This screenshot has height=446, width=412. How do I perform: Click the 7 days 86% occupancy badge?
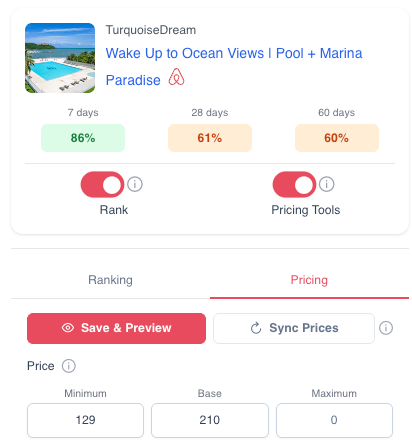pos(83,138)
